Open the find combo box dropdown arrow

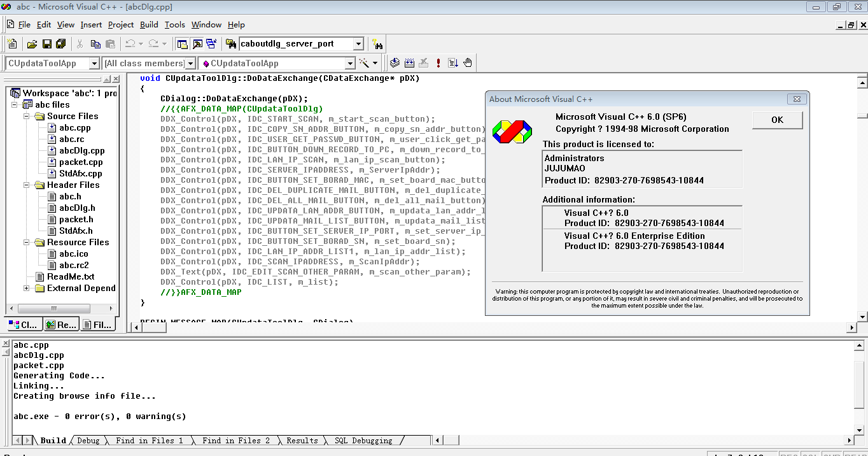358,44
